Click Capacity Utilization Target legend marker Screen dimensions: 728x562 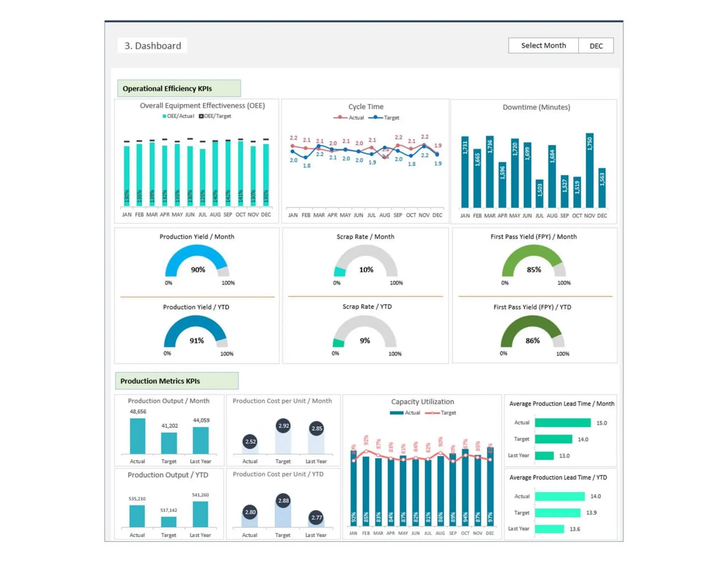click(x=432, y=413)
